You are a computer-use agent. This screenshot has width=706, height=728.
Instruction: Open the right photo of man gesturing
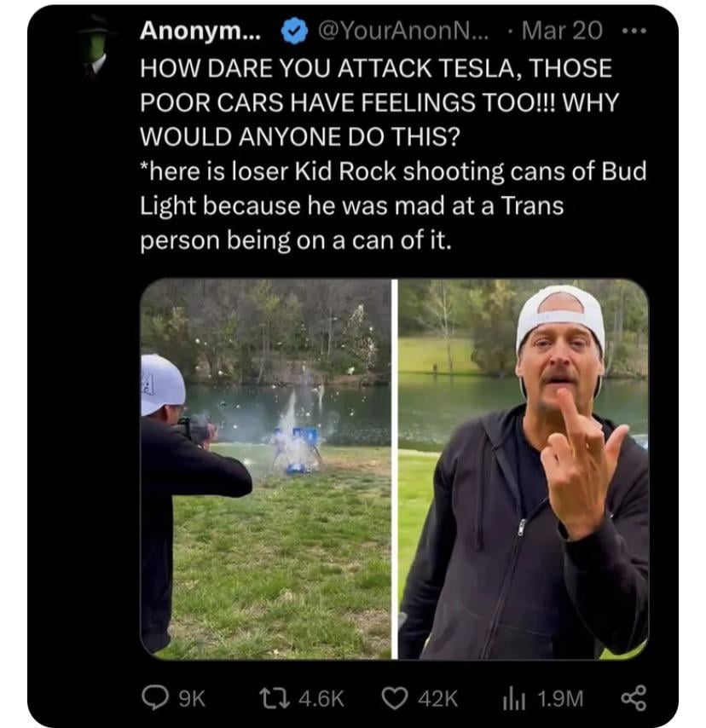[x=524, y=469]
